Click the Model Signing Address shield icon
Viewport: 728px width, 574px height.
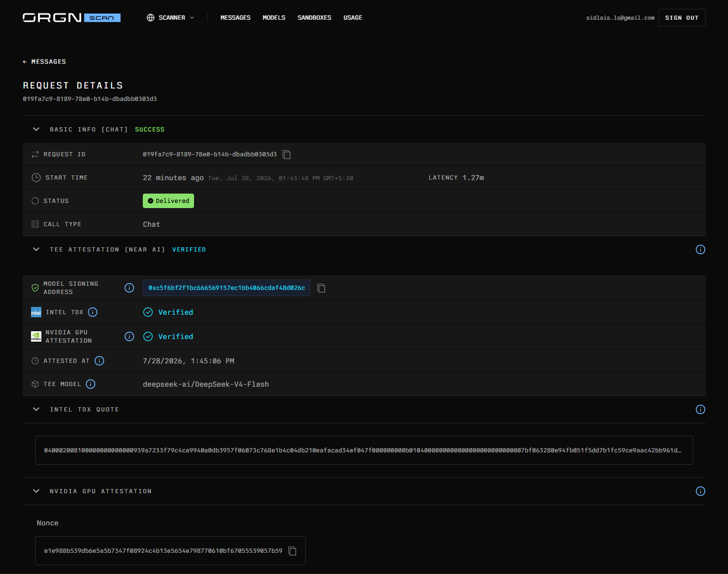pyautogui.click(x=35, y=288)
